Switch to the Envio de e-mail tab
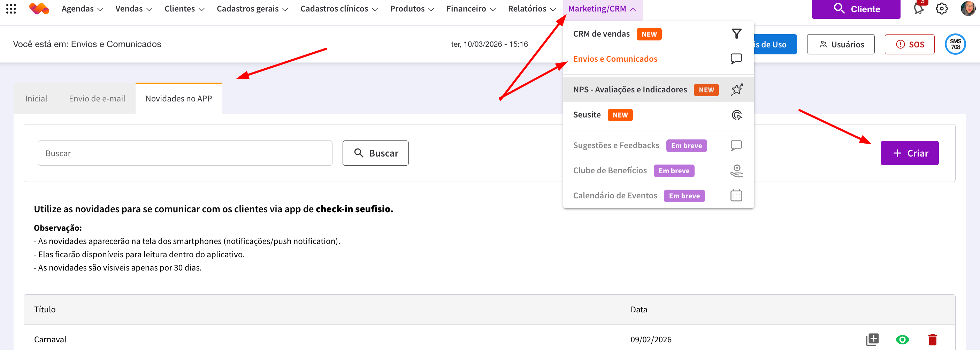Viewport: 980px width, 350px height. tap(97, 99)
